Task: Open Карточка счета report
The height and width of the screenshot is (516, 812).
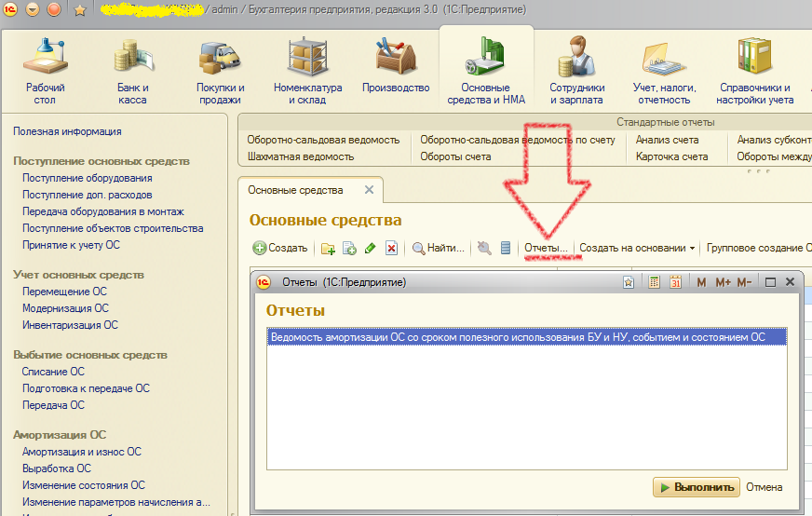Action: point(671,156)
